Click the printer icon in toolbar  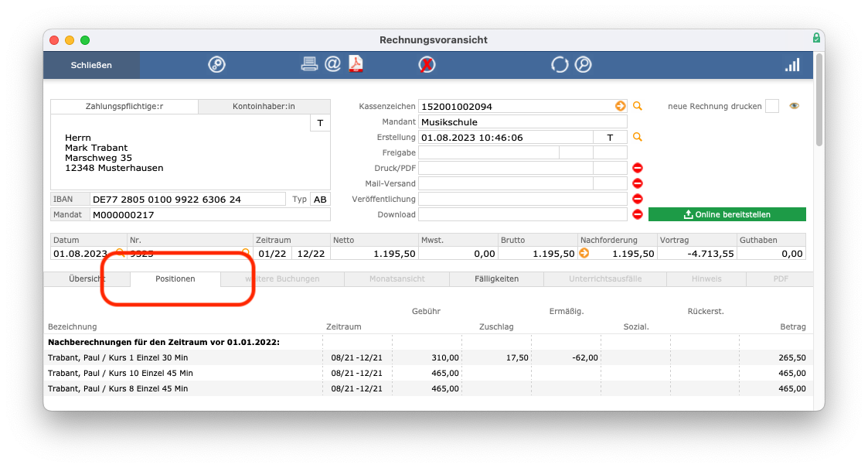[x=309, y=64]
